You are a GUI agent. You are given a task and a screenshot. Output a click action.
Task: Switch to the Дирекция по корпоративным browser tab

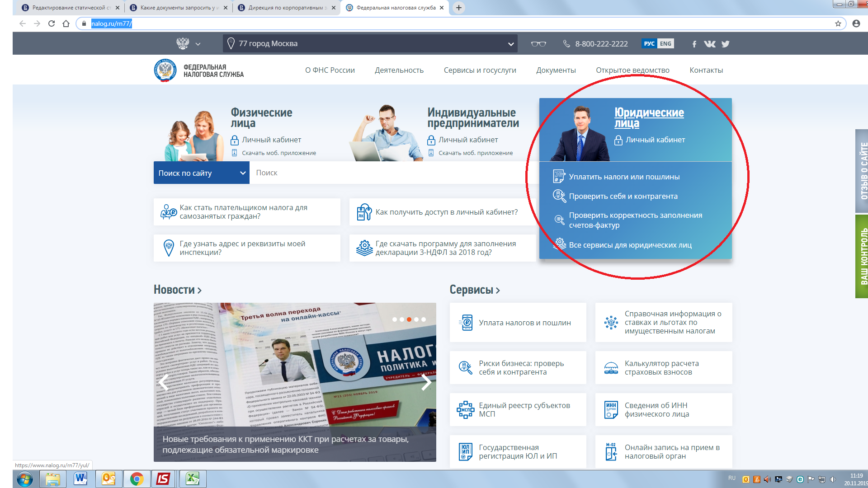287,8
